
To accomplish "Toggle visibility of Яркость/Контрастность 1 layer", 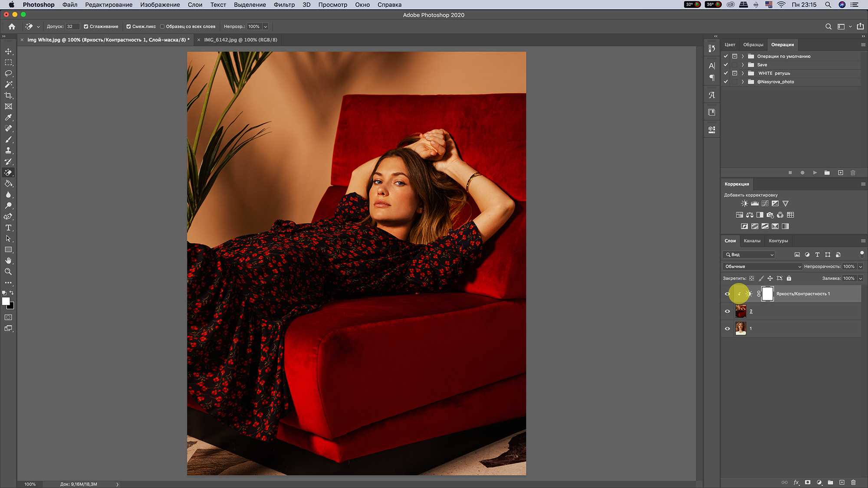I will [x=727, y=294].
